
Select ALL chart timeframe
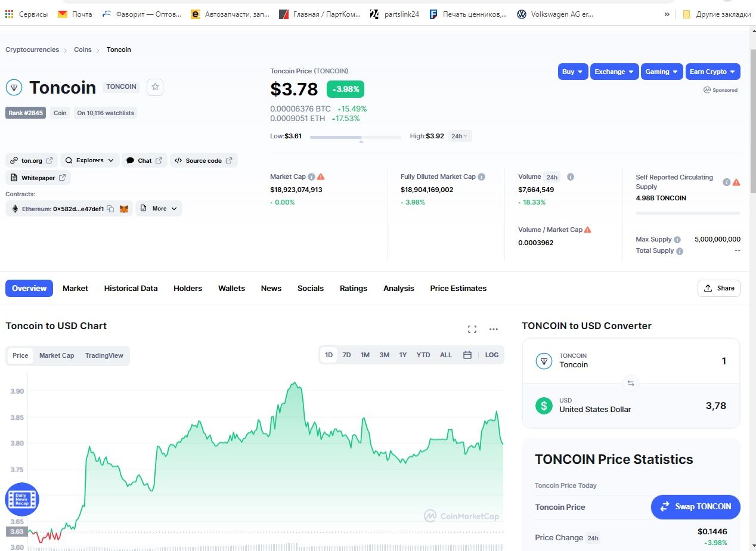(446, 355)
